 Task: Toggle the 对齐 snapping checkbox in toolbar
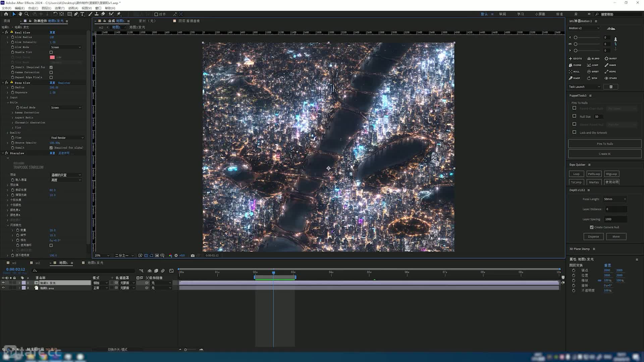click(x=156, y=14)
